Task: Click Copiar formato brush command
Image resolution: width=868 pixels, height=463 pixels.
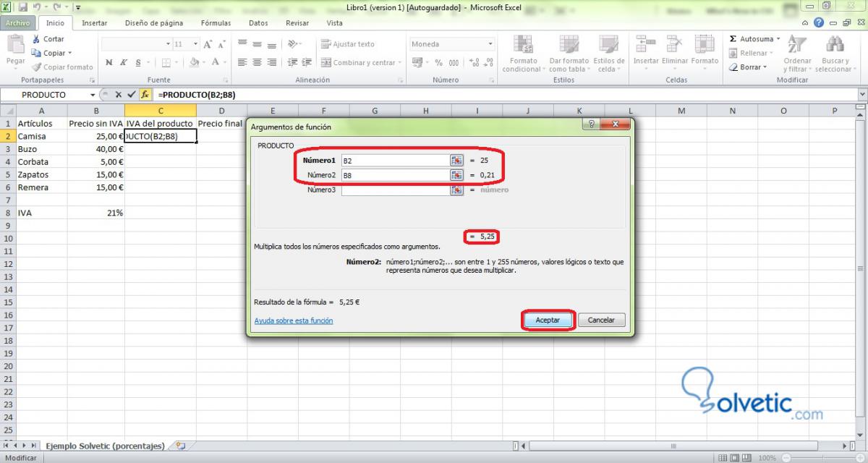Action: (63, 67)
